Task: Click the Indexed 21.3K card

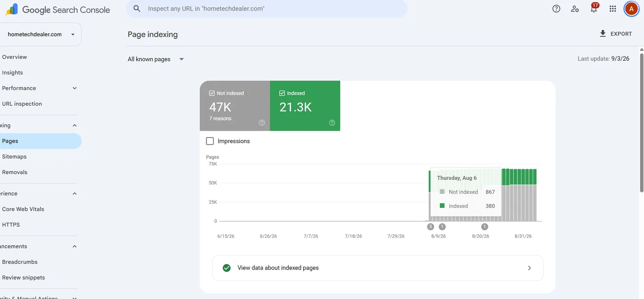Action: (x=305, y=106)
